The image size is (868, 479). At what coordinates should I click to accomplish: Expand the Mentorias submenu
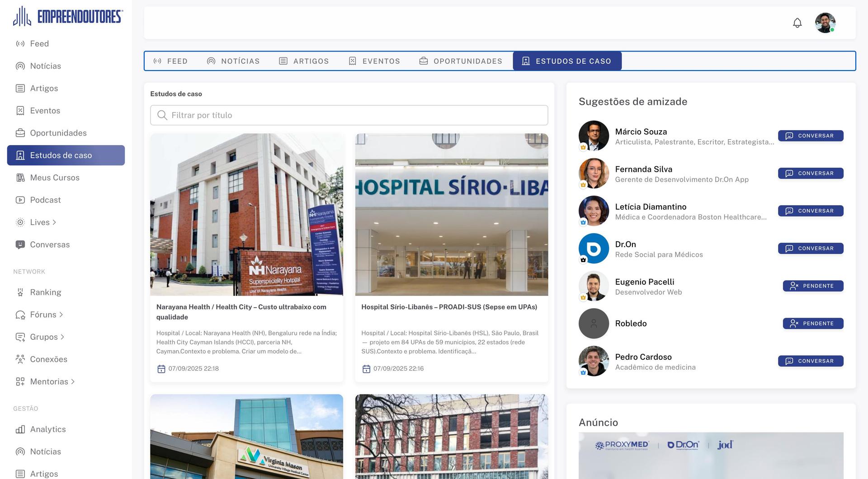click(x=73, y=382)
